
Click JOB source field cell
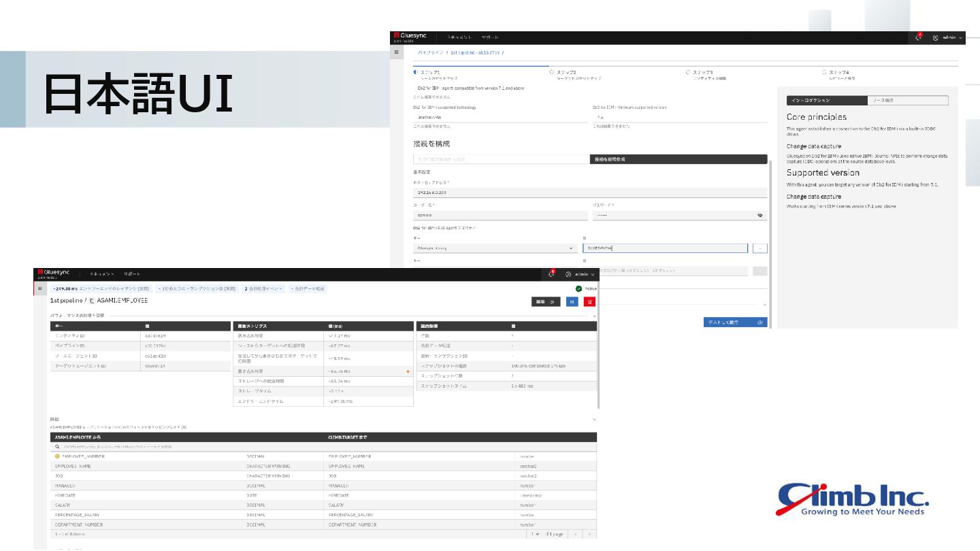coord(59,475)
